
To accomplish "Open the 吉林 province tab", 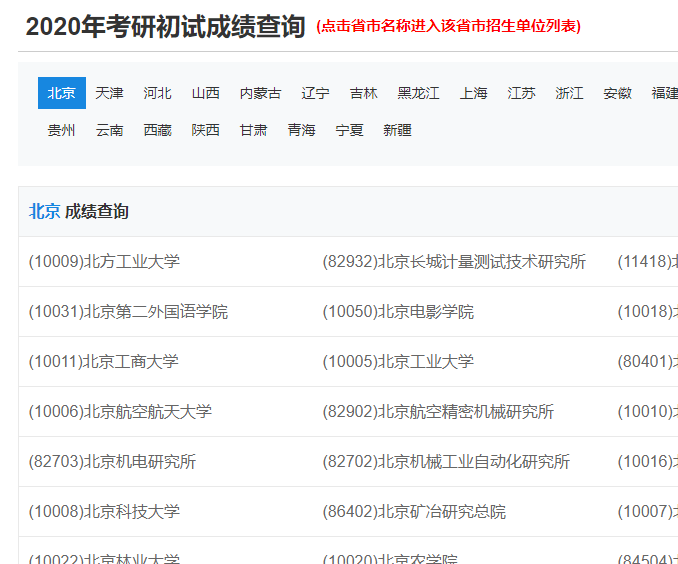I will coord(364,93).
